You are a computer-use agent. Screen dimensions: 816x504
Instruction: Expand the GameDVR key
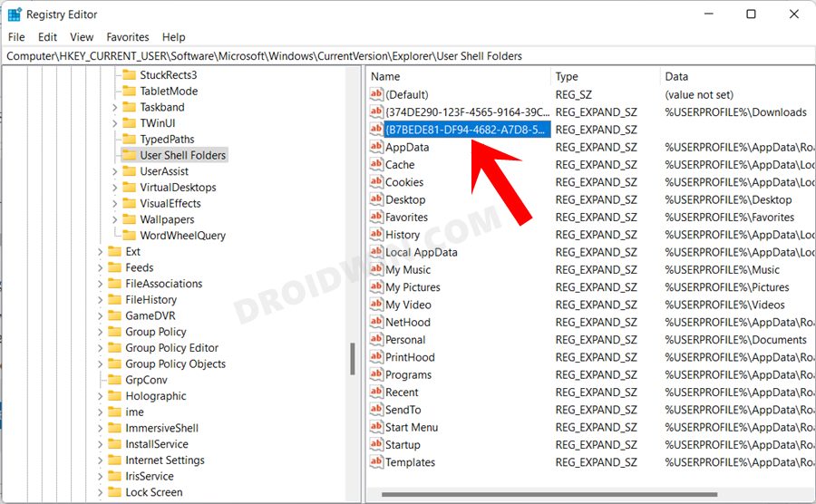tap(100, 315)
